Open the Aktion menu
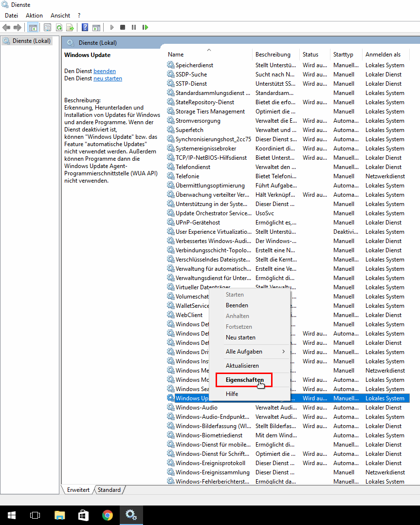 point(34,16)
